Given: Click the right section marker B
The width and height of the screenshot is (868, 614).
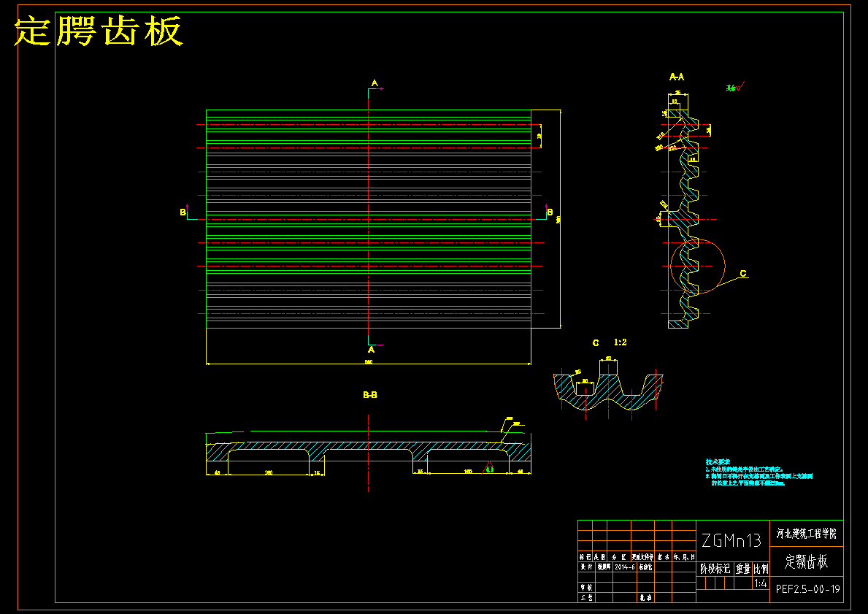Looking at the screenshot, I should (550, 212).
